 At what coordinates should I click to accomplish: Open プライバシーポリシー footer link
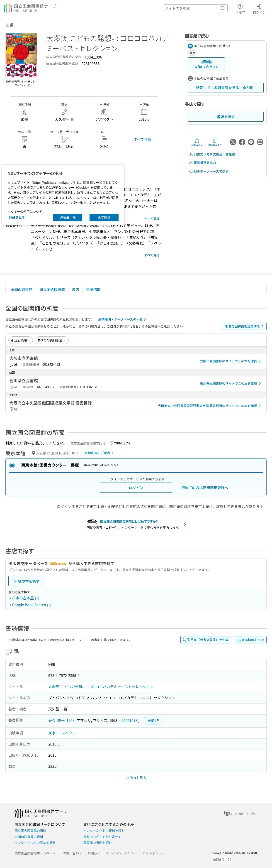pos(121,853)
